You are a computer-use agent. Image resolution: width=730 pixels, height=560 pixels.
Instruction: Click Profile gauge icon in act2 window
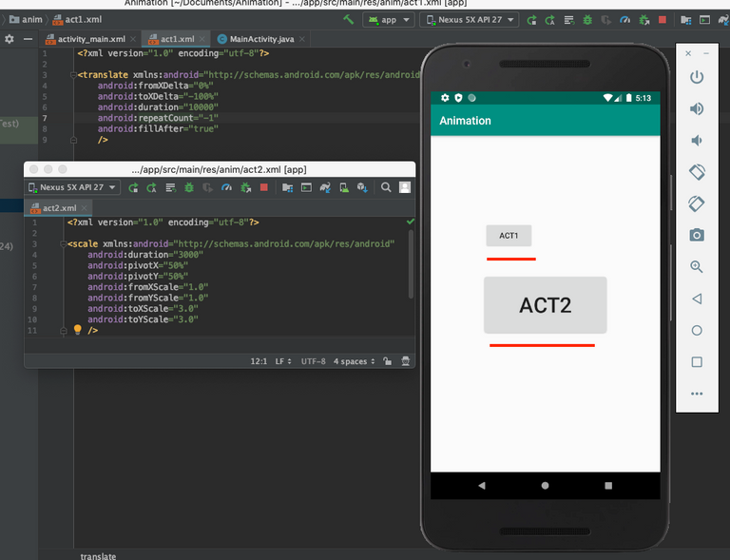pos(227,187)
